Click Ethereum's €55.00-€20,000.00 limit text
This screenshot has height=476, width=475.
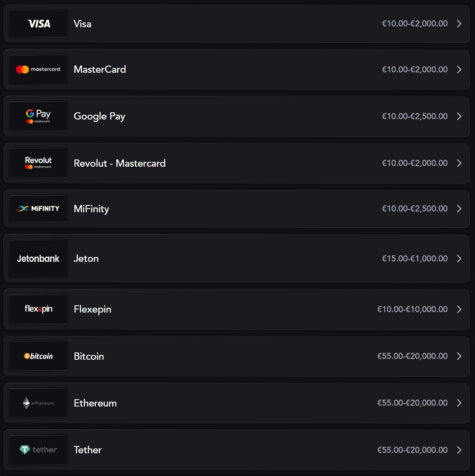tap(412, 403)
